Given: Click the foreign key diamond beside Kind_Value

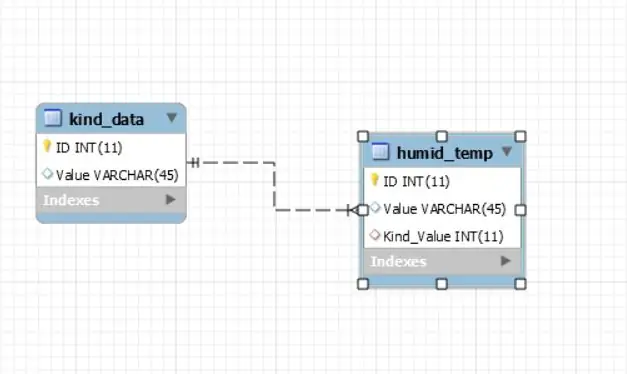Looking at the screenshot, I should coord(375,235).
